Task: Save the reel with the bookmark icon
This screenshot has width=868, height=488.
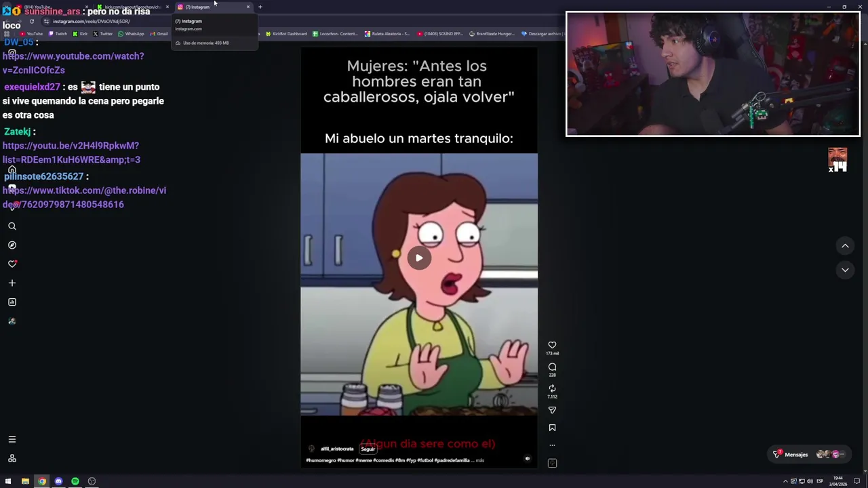Action: tap(552, 428)
